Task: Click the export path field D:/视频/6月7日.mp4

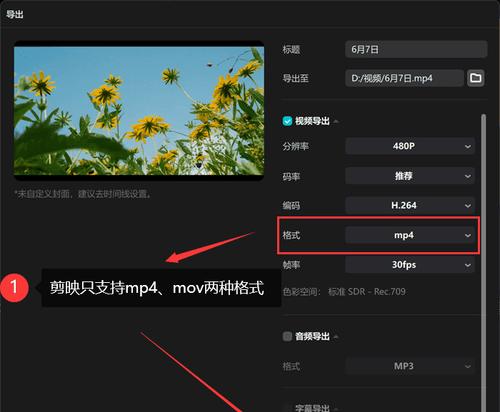Action: 404,78
